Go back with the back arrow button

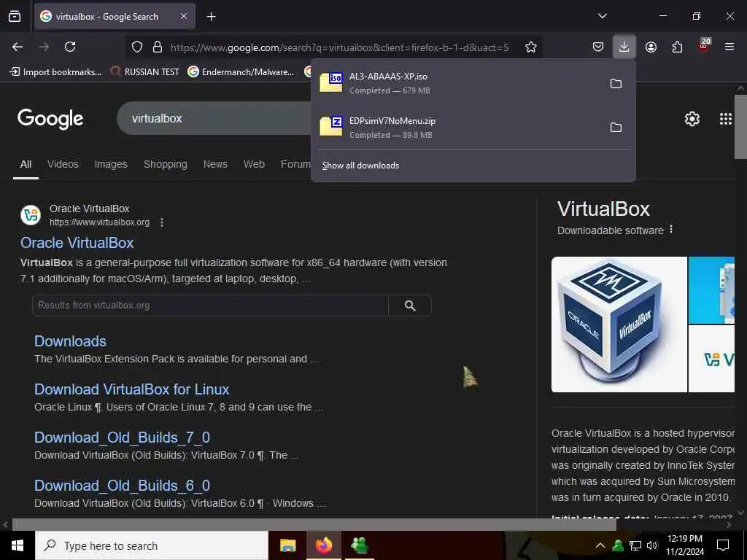18,47
